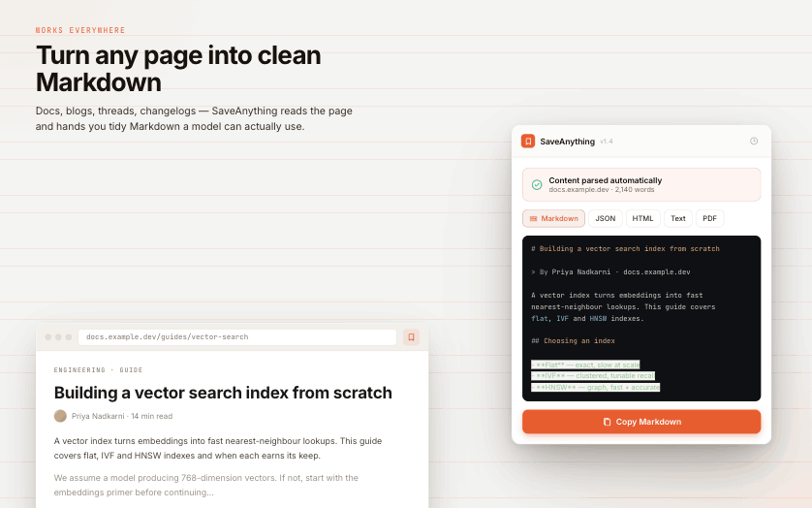Click the v1.4 version label
The image size is (812, 508).
coord(607,141)
